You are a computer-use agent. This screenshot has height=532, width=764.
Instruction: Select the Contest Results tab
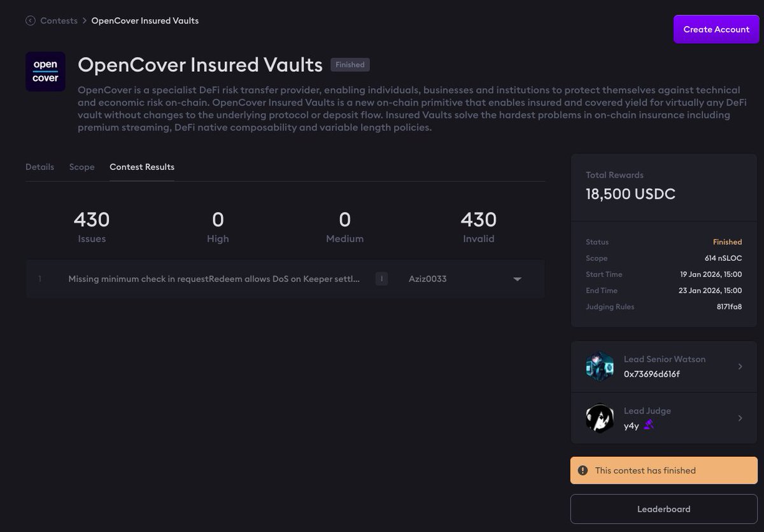tap(141, 167)
